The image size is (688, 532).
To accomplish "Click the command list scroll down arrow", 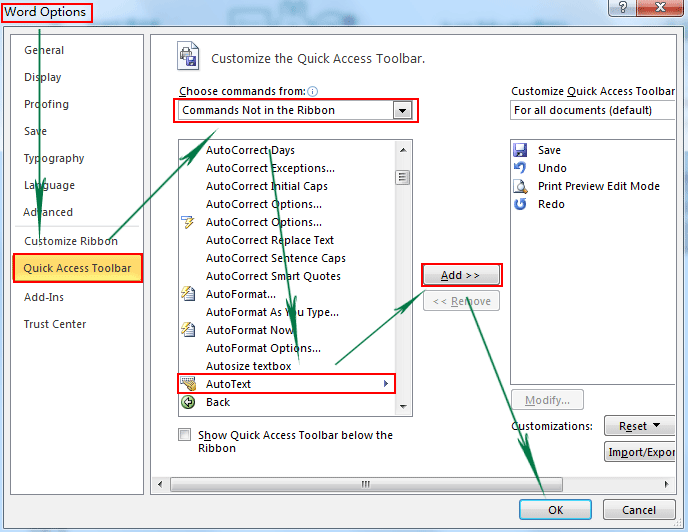I will tap(403, 406).
